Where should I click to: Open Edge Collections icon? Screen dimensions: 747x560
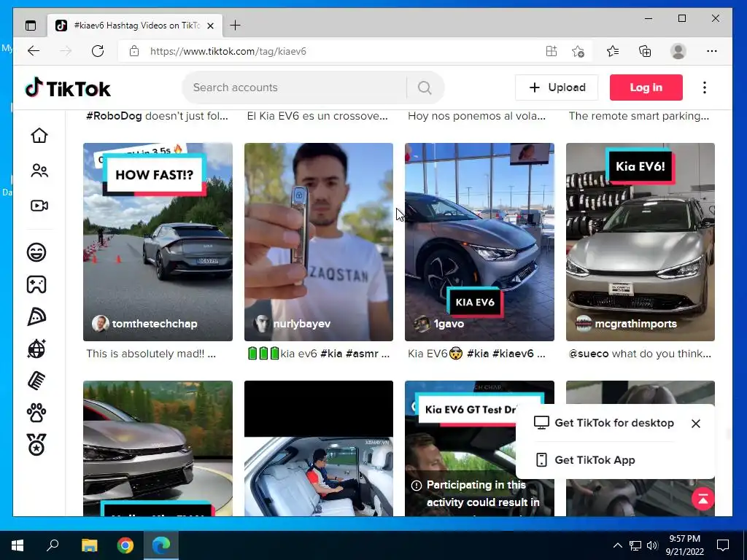[x=645, y=51]
